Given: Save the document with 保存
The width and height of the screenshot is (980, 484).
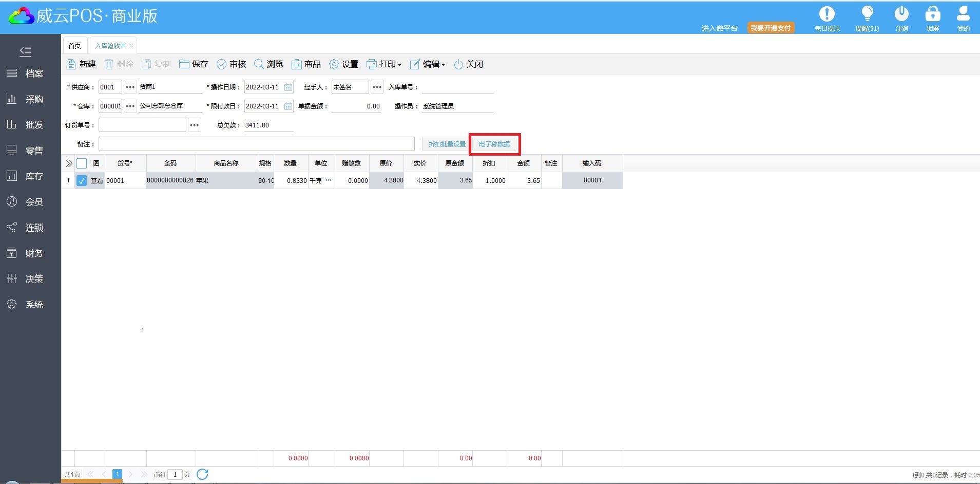Looking at the screenshot, I should click(x=184, y=64).
